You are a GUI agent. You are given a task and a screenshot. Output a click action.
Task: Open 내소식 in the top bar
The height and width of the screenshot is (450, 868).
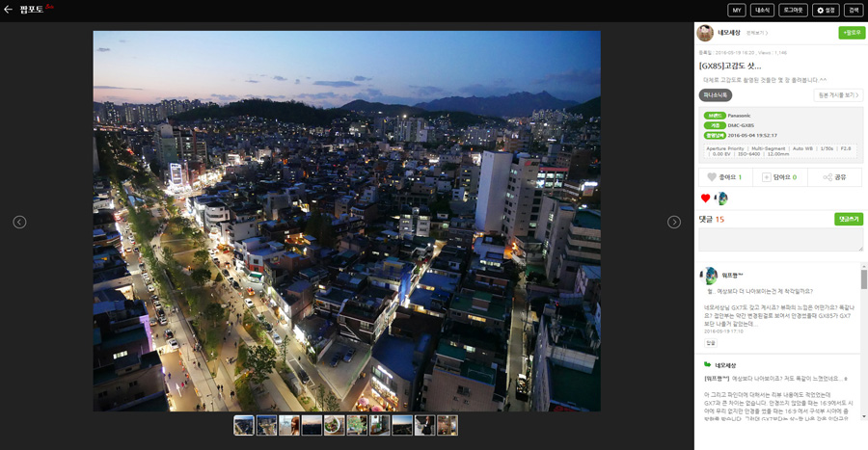click(763, 11)
